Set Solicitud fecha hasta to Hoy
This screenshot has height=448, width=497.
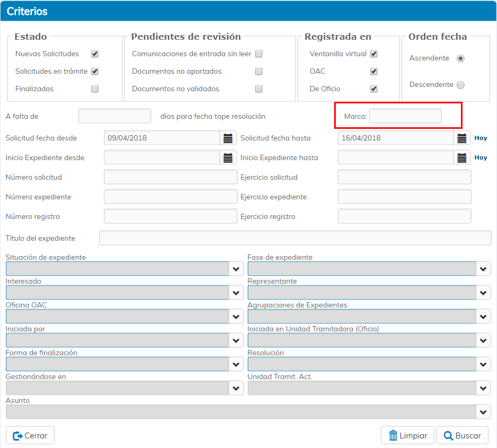coord(481,138)
